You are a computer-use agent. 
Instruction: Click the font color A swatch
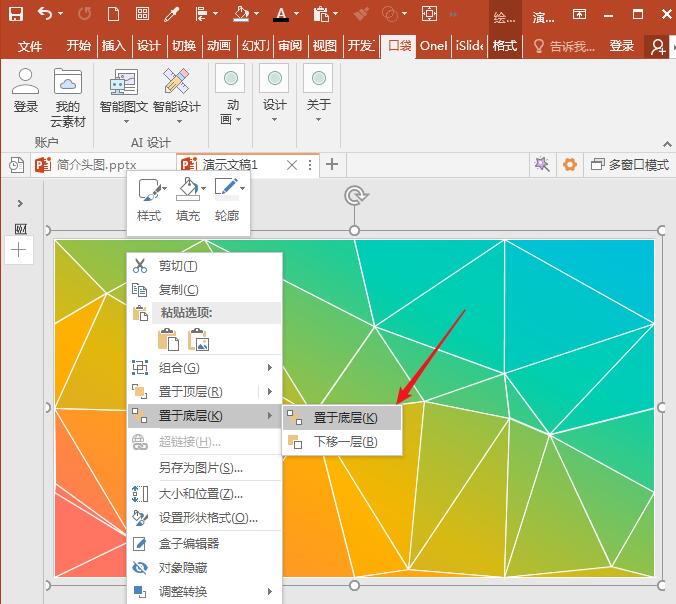[x=280, y=15]
